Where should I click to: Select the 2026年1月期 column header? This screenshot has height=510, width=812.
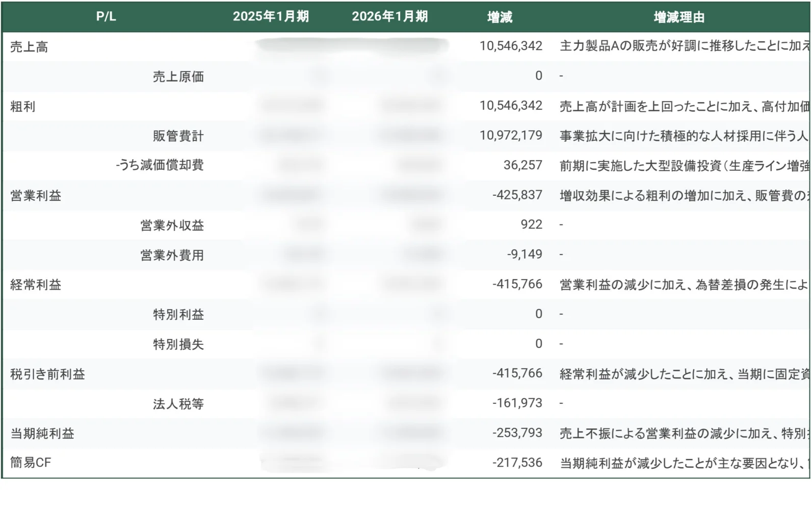pyautogui.click(x=389, y=16)
